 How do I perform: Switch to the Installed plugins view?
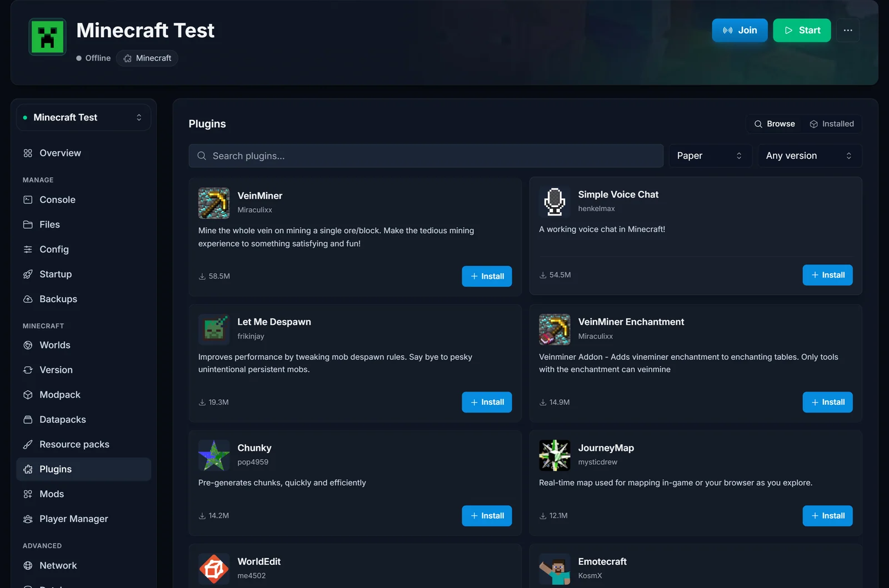coord(832,124)
